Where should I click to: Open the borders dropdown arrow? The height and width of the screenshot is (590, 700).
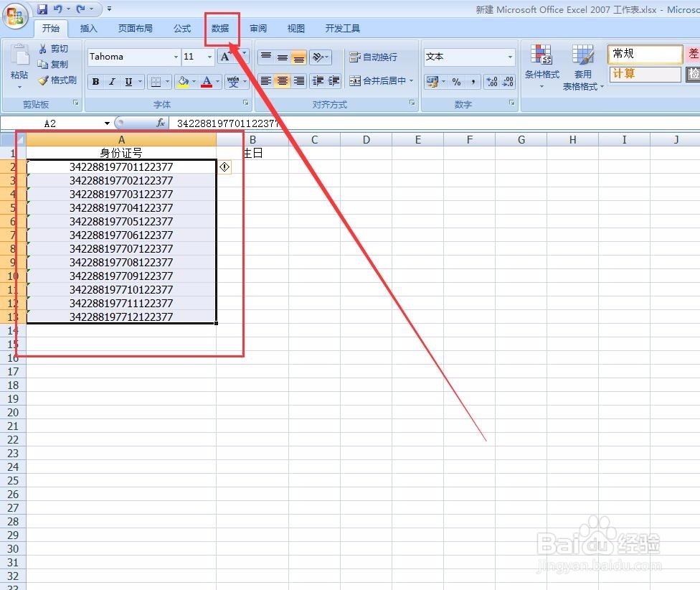[x=167, y=82]
